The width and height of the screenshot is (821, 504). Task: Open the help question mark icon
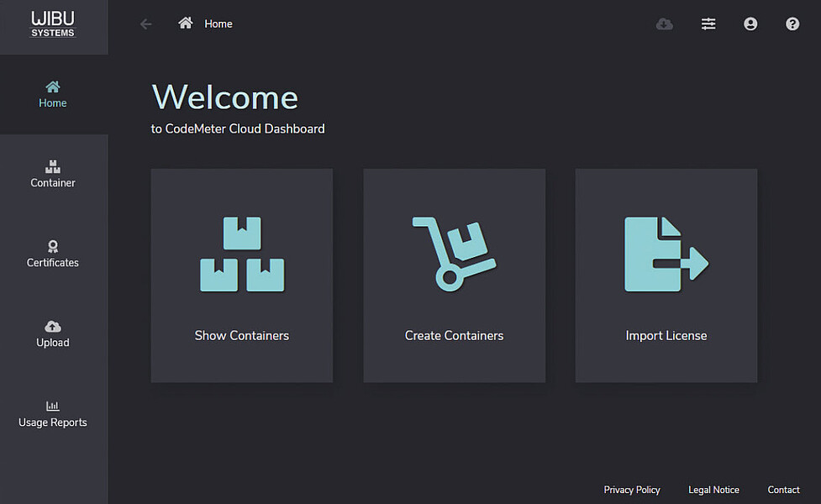[x=792, y=24]
